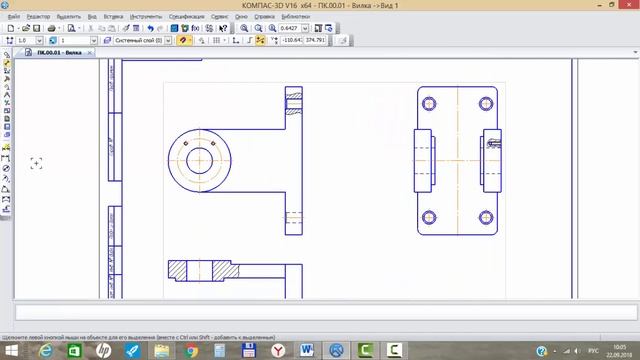Screen dimensions: 640x360
Task: Open the print dropdown arrow
Action: 59,28
